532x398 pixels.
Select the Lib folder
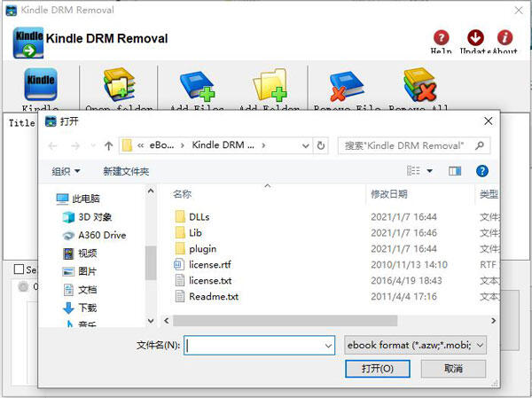click(189, 233)
